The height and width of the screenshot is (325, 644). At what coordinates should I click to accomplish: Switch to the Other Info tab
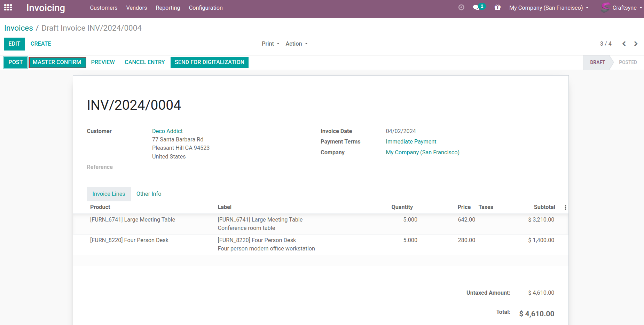pyautogui.click(x=149, y=194)
